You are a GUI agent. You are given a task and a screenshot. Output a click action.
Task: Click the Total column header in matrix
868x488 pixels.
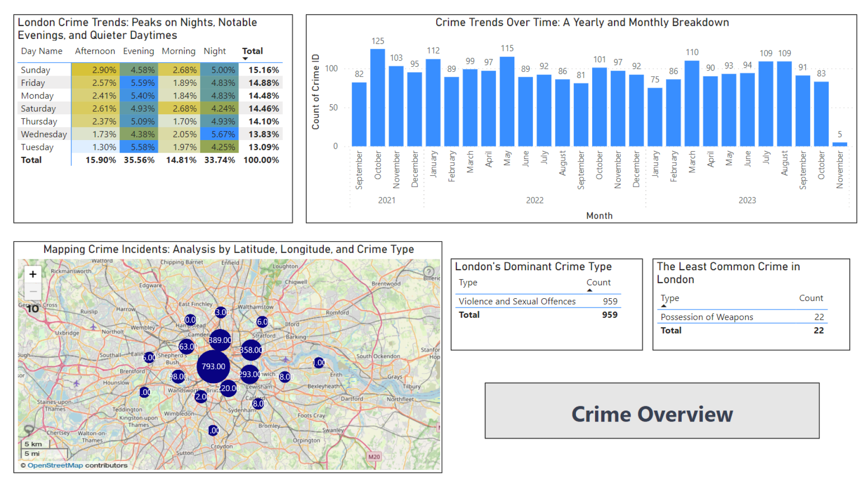coord(252,51)
